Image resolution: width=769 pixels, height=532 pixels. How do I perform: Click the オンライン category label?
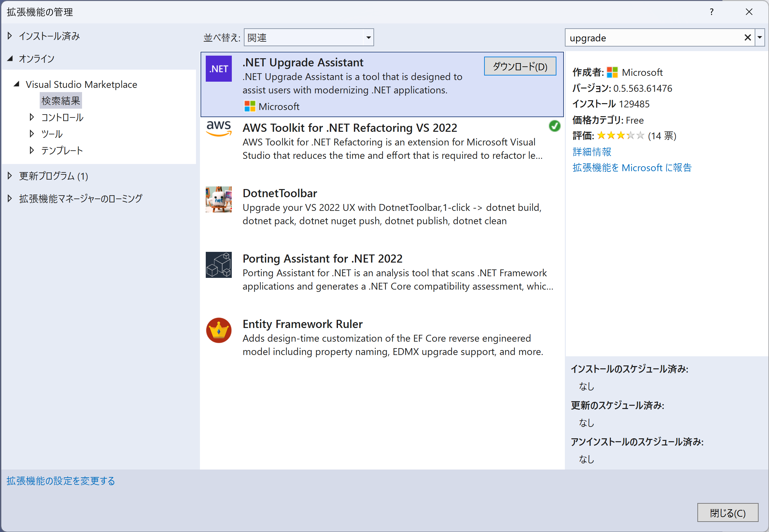(x=37, y=59)
